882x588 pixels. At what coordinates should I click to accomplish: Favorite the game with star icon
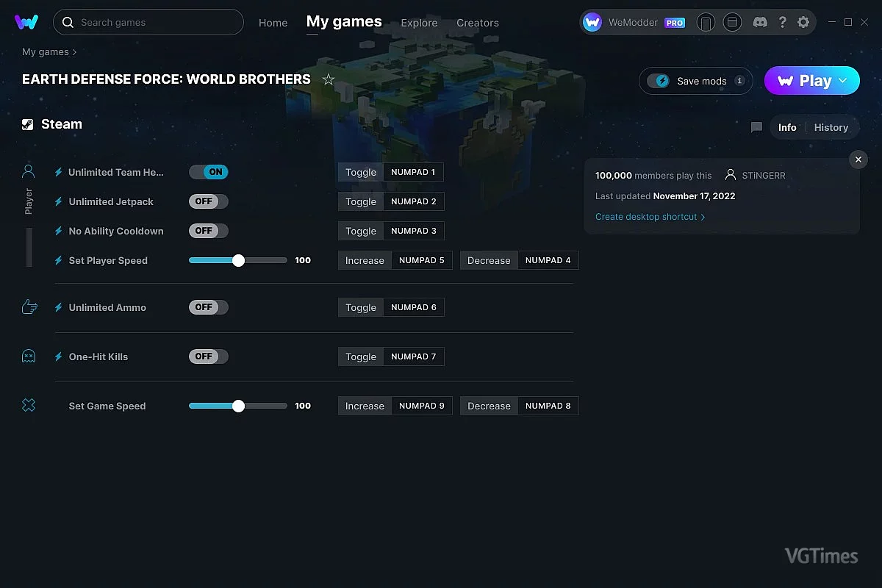[329, 79]
